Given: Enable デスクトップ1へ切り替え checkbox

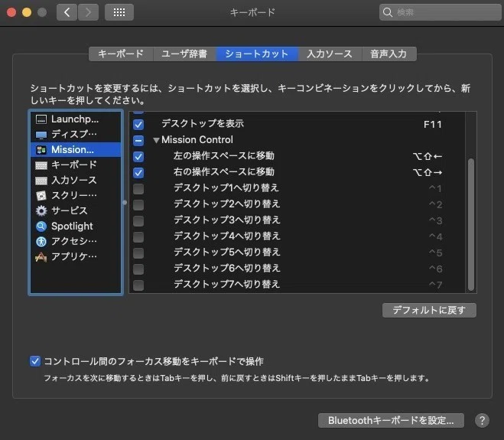Looking at the screenshot, I should (x=138, y=189).
